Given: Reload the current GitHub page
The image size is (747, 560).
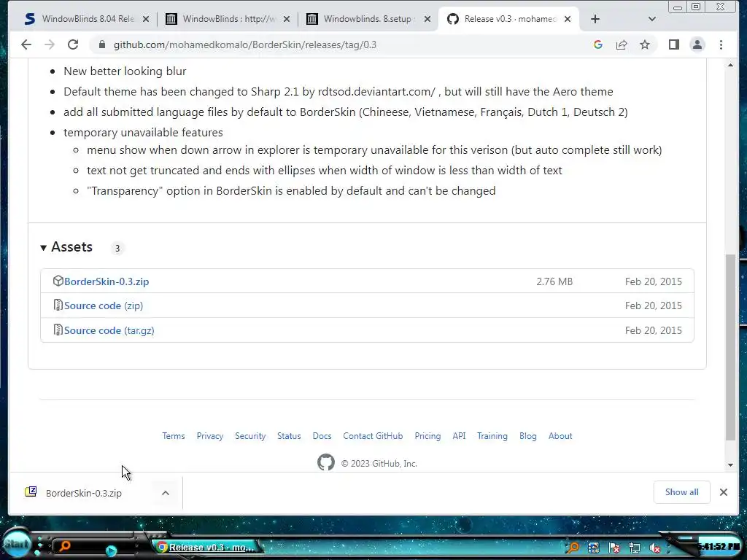Looking at the screenshot, I should pos(73,44).
